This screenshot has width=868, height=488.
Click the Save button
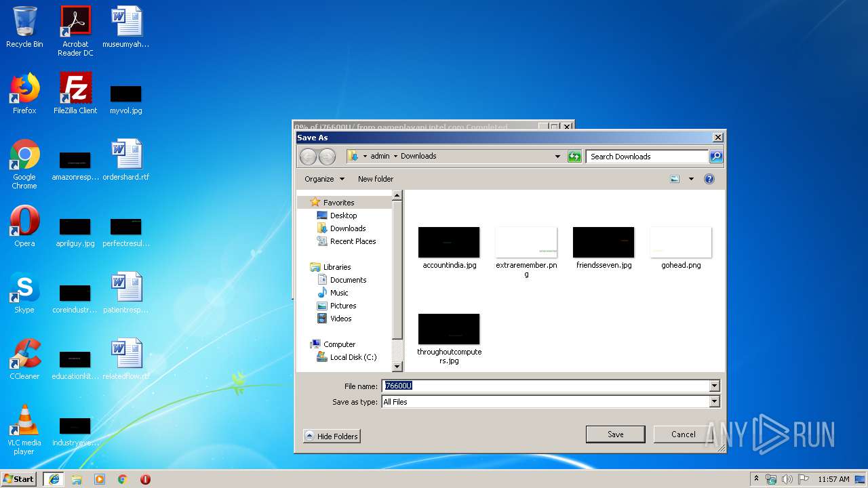click(x=615, y=434)
